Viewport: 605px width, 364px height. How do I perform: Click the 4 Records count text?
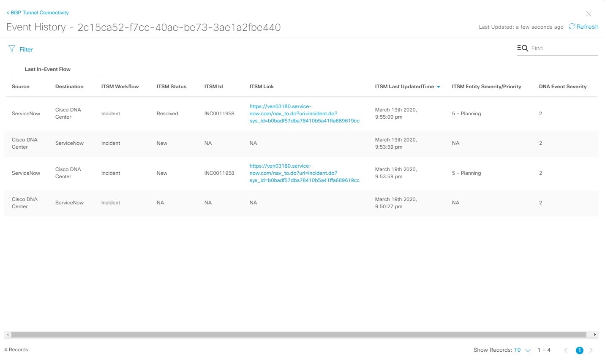click(16, 350)
